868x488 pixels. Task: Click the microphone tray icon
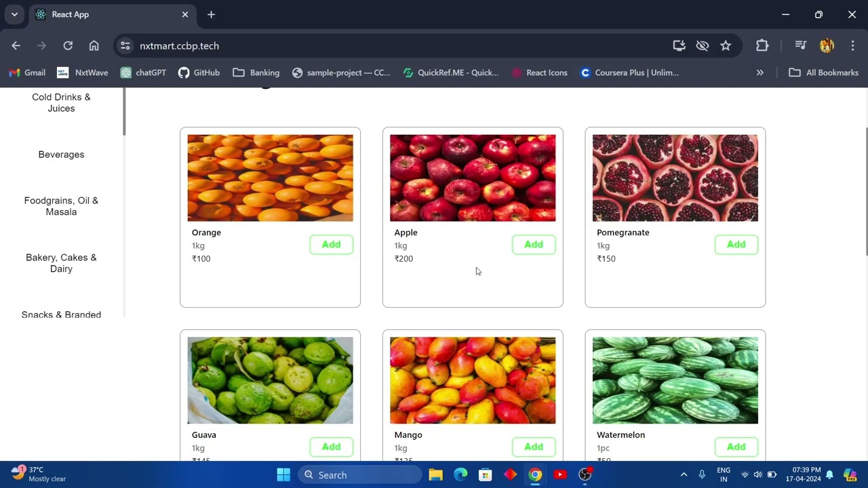[702, 474]
